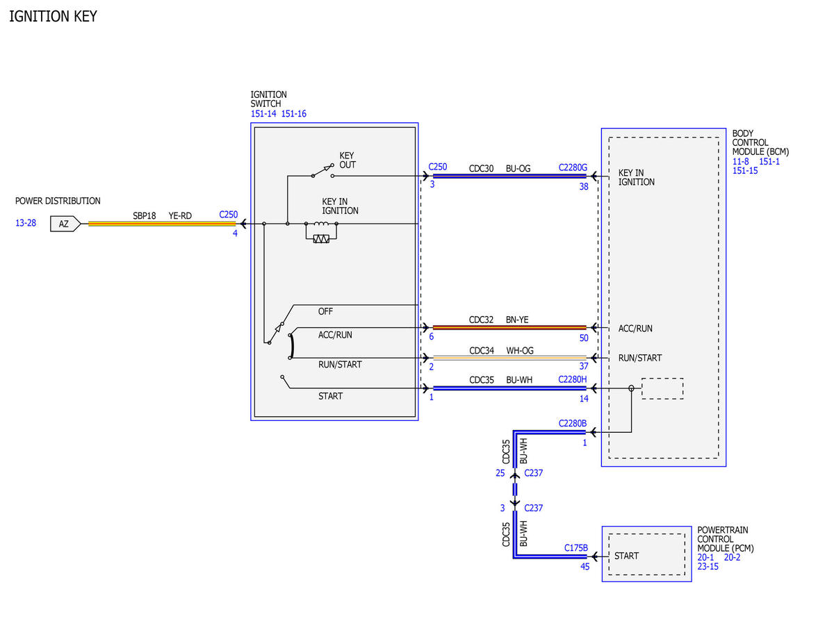The image size is (834, 644).
Task: Select the WH-OG wire color label
Action: point(520,350)
